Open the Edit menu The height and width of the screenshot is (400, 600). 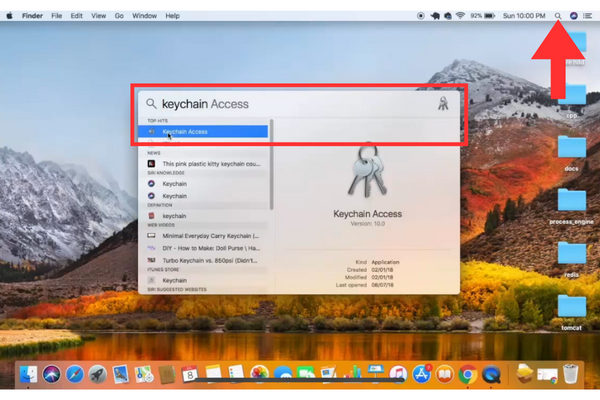(x=77, y=16)
